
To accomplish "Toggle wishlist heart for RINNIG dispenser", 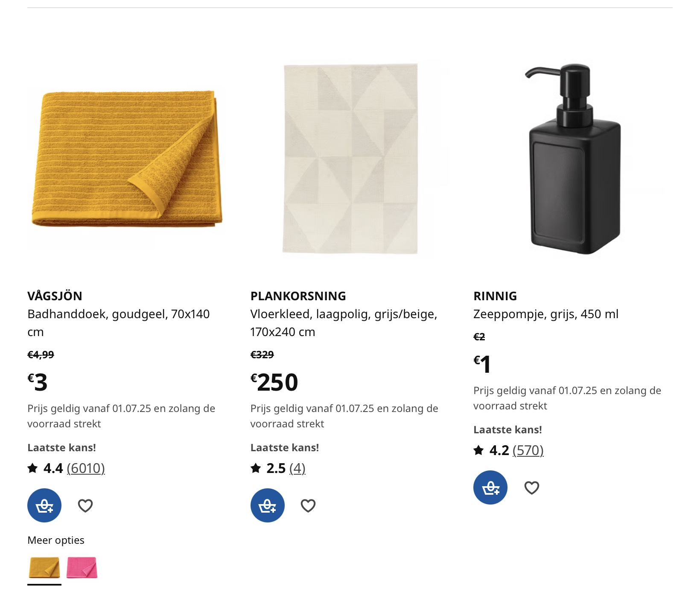I will [x=531, y=488].
